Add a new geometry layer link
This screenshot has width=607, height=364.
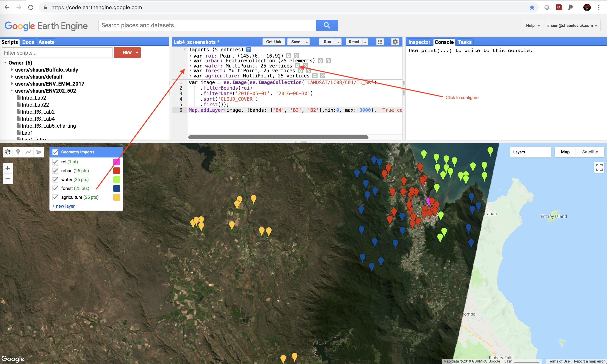click(63, 206)
